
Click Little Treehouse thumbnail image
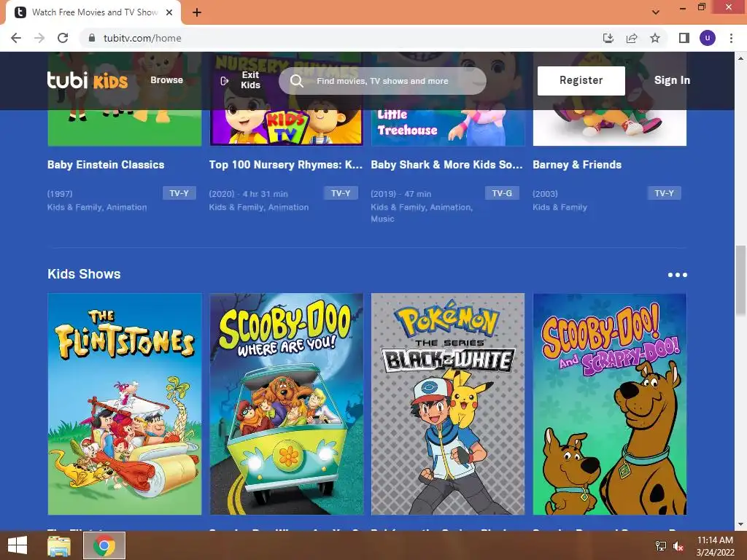pyautogui.click(x=448, y=128)
